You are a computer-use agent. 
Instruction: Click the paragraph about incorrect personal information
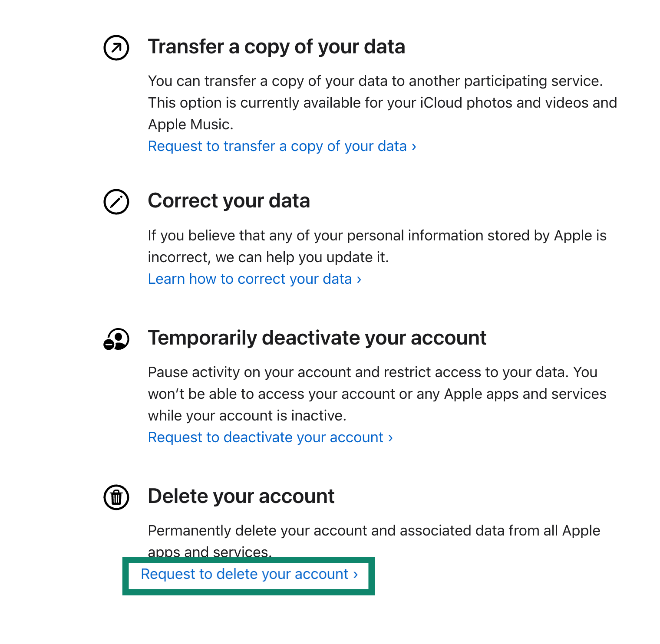point(377,246)
